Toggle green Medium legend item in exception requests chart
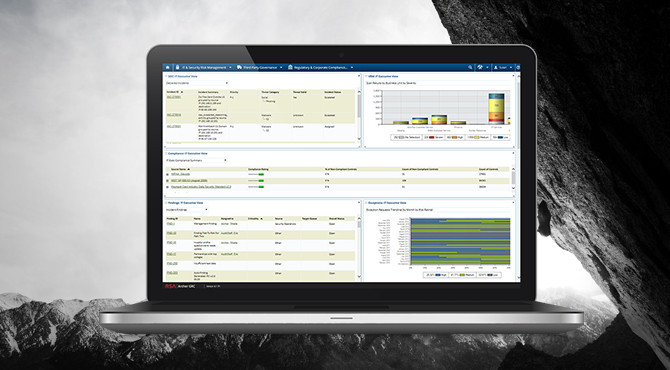The image size is (670, 370). coord(462,275)
